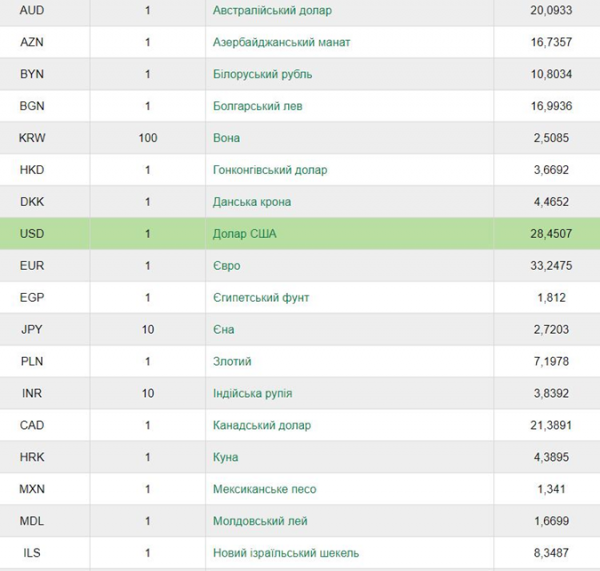Open the Єгипетський фунт link

tap(261, 297)
